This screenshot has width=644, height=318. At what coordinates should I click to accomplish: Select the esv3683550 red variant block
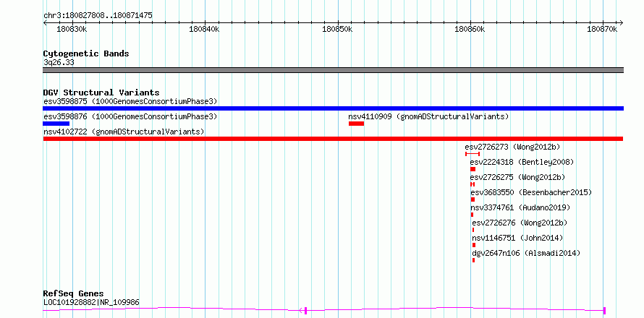pos(473,199)
